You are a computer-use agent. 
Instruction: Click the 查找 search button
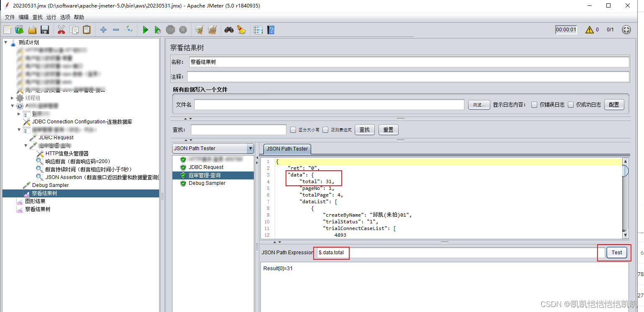click(x=365, y=130)
